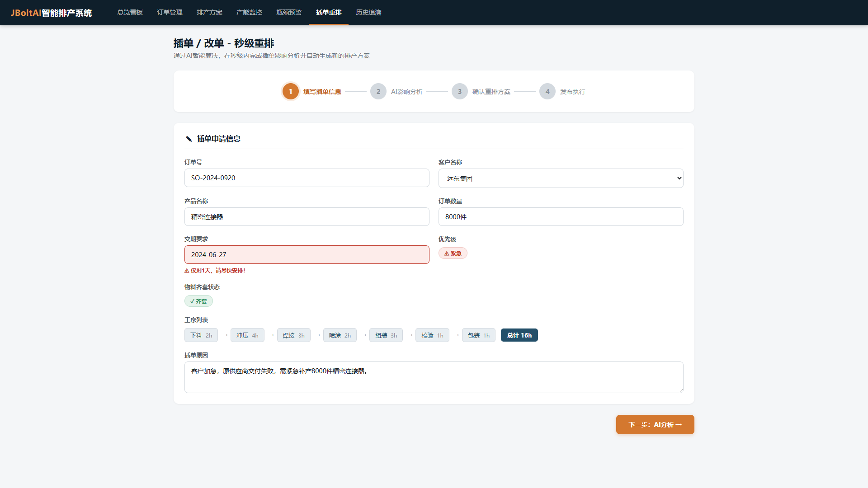Click the JBoltAI智能排产系统 logo
Viewport: 868px width, 488px height.
click(51, 13)
